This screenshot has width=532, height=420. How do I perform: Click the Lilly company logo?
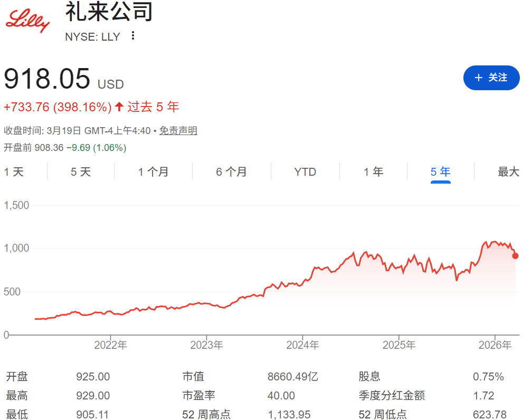[x=26, y=20]
